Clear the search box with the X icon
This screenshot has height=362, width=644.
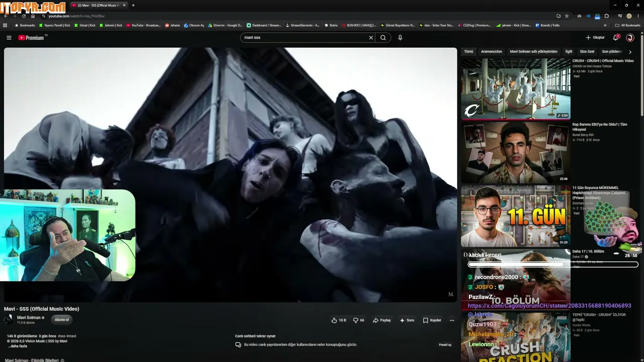tap(371, 38)
